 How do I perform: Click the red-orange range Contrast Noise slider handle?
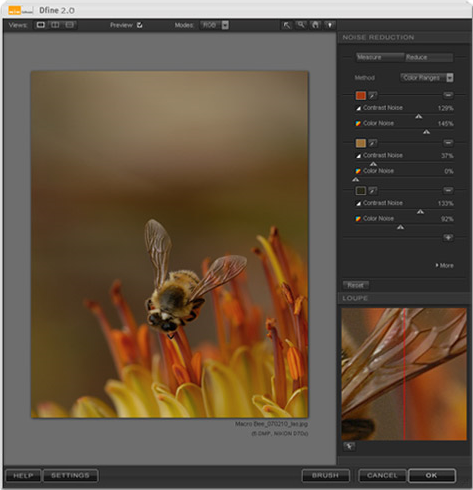(419, 116)
